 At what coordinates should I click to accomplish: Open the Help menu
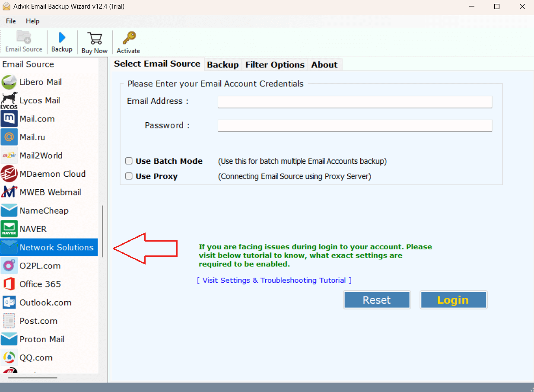tap(32, 21)
